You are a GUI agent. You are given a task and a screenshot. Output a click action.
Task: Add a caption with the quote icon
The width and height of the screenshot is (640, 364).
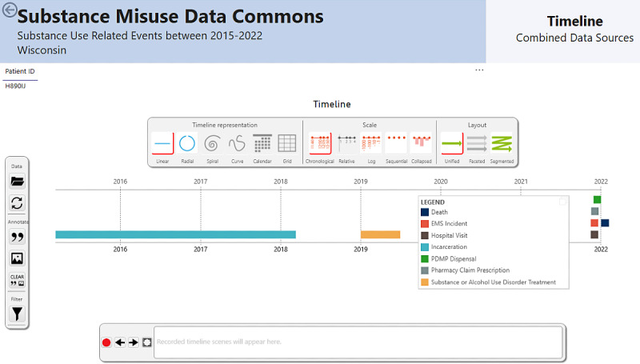[x=17, y=237]
